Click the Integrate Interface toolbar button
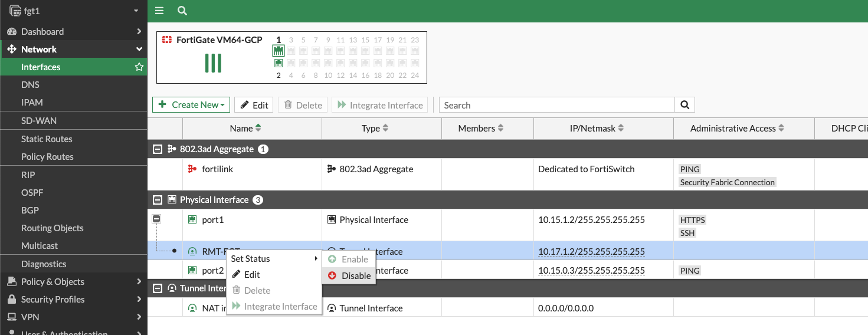 [x=380, y=105]
